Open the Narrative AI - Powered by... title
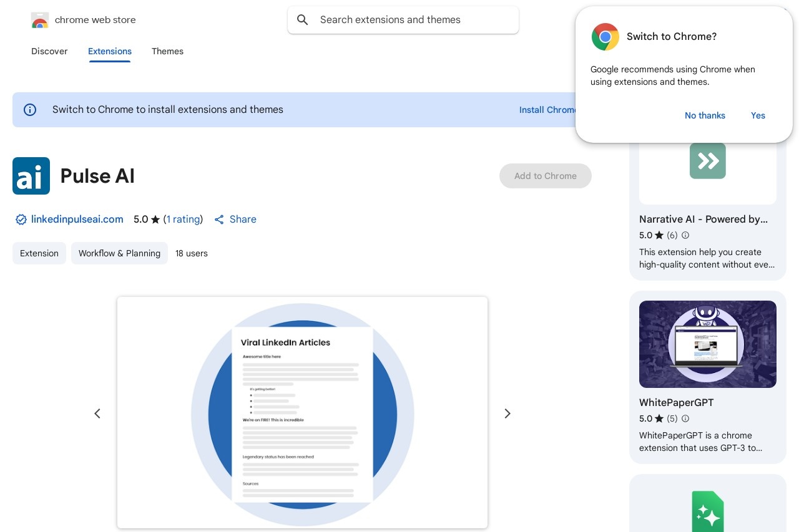The width and height of the screenshot is (799, 532). tap(703, 219)
